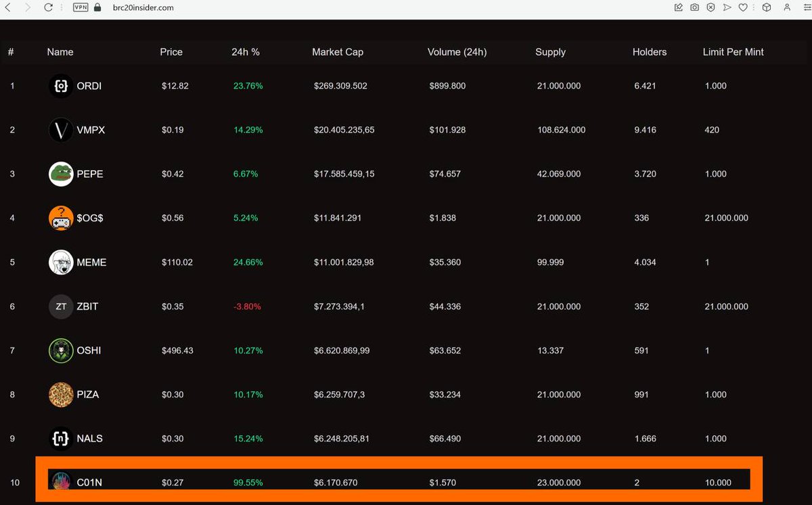
Task: Select ORDI price $12.82
Action: (175, 86)
